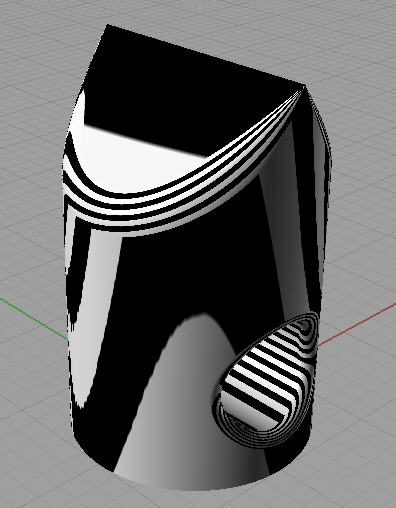Click the green Y-axis line in the viewport

[34, 319]
